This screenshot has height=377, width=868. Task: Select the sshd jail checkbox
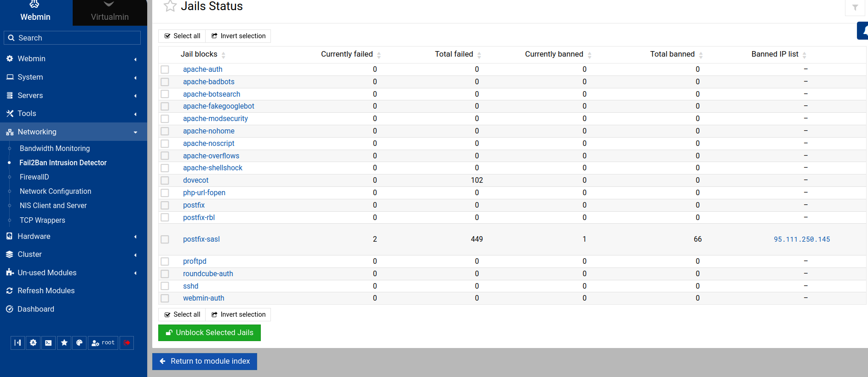165,286
